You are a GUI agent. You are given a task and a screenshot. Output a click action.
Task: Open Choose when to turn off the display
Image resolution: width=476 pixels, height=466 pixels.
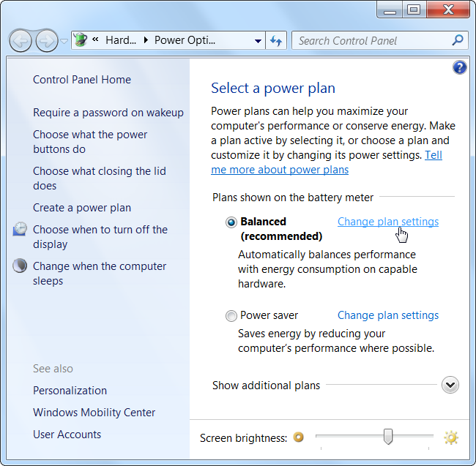click(100, 237)
